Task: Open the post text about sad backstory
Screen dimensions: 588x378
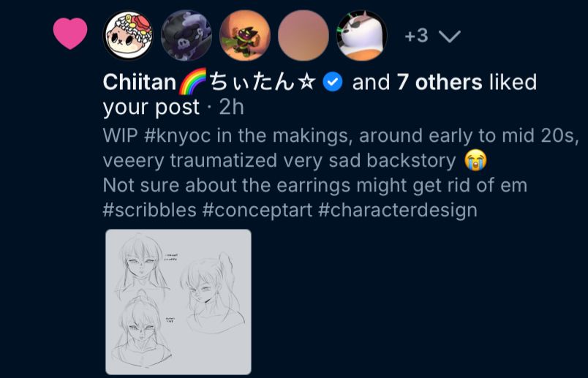Action: click(x=341, y=173)
